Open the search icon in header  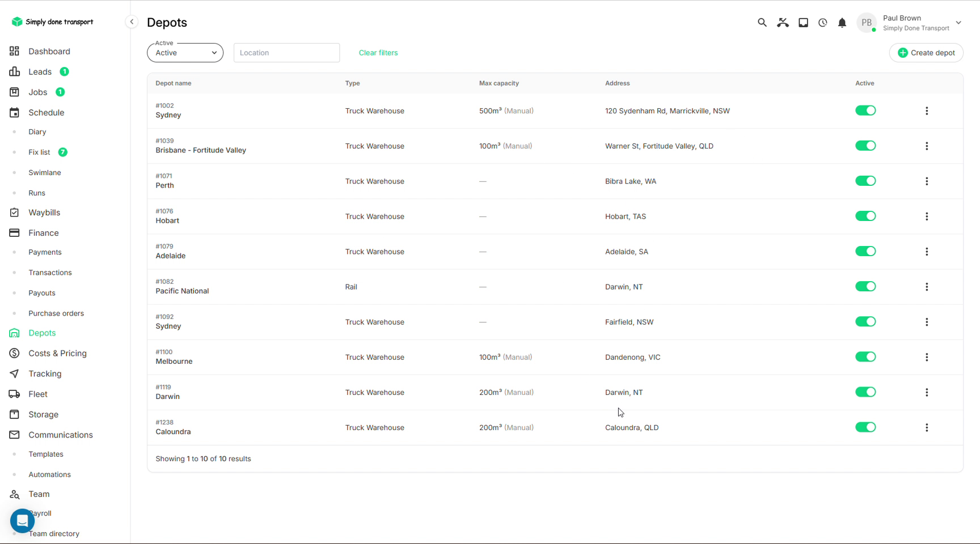(x=762, y=23)
